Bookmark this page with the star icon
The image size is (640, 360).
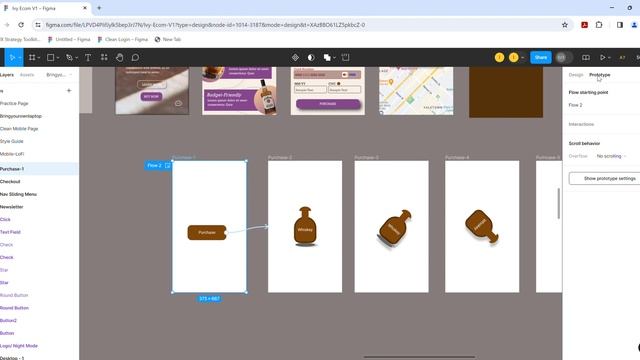[x=565, y=25]
